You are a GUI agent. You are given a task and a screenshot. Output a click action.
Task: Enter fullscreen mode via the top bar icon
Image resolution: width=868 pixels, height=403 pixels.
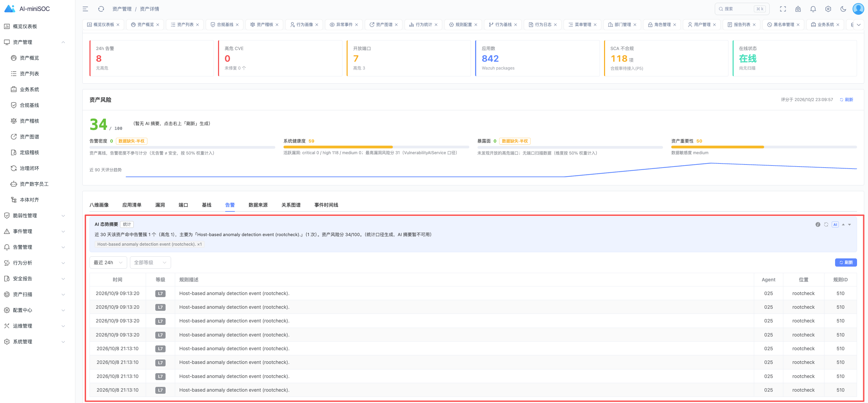point(783,9)
